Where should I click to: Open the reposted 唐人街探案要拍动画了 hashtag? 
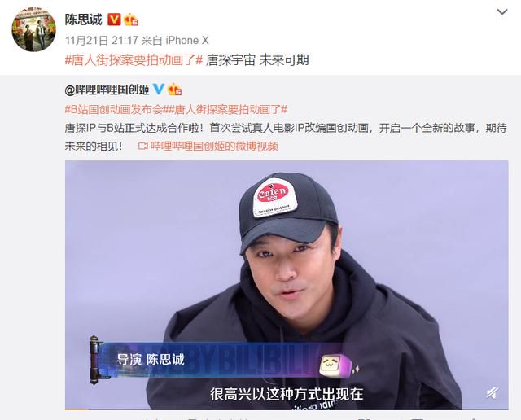tap(226, 109)
